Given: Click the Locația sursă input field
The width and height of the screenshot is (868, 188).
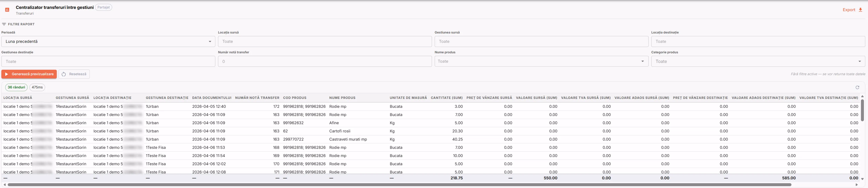Looking at the screenshot, I should 325,41.
